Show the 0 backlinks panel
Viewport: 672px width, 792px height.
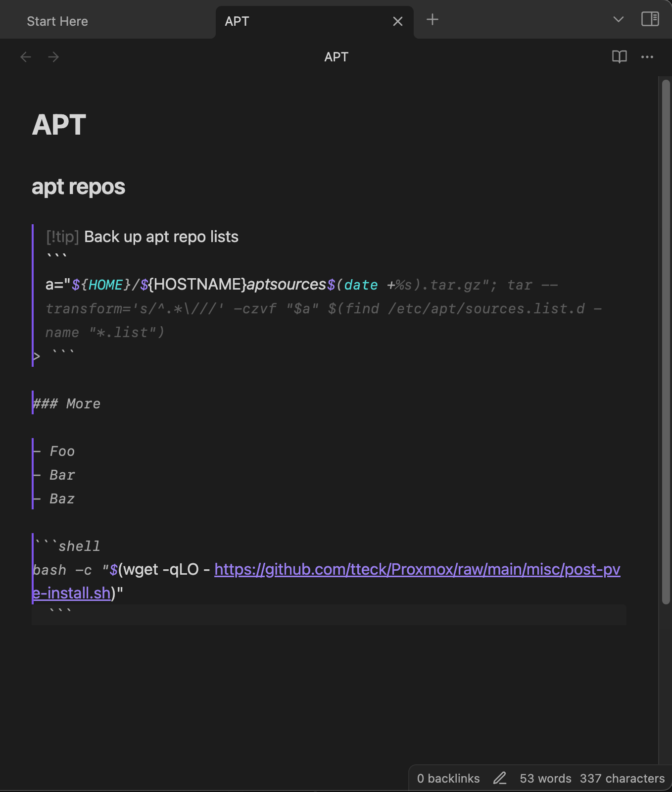448,779
